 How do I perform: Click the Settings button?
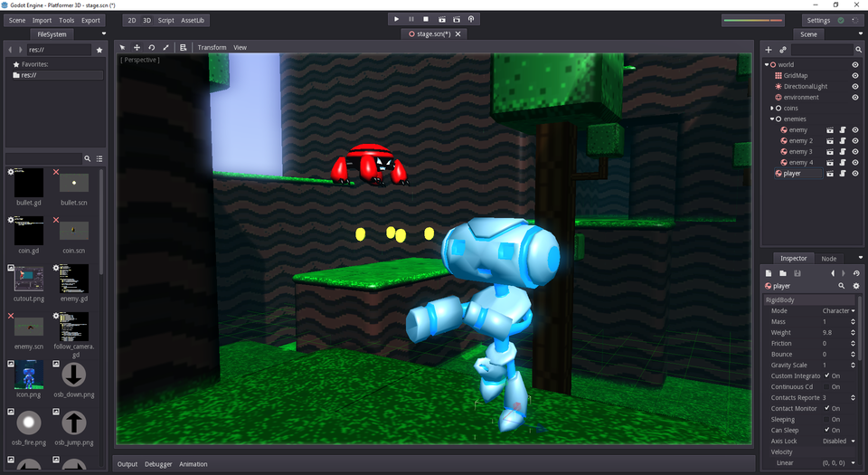[817, 20]
